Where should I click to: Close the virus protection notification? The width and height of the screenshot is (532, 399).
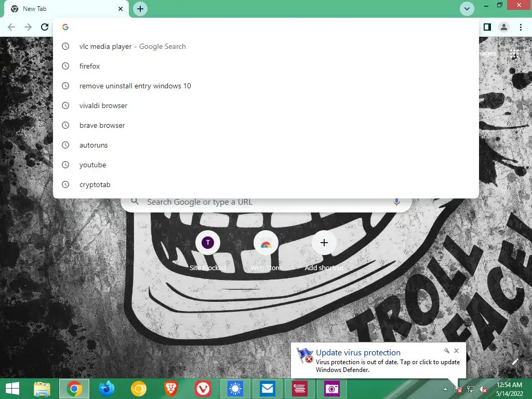point(456,351)
